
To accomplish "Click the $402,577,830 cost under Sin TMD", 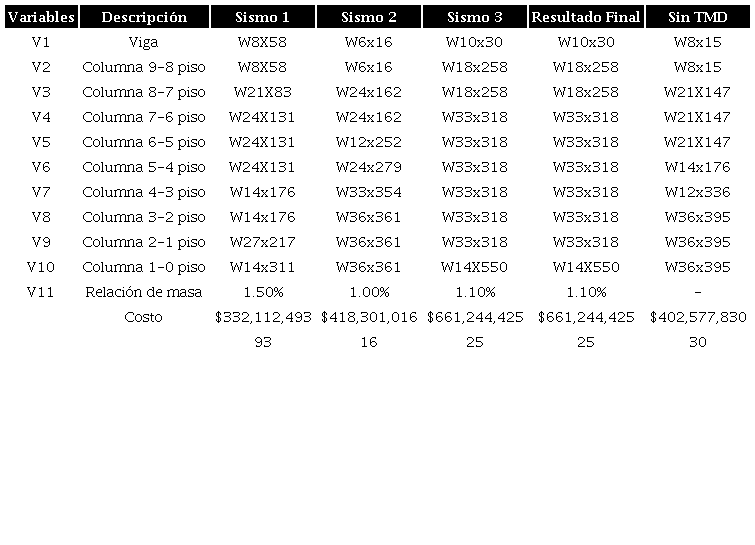I will pyautogui.click(x=698, y=317).
